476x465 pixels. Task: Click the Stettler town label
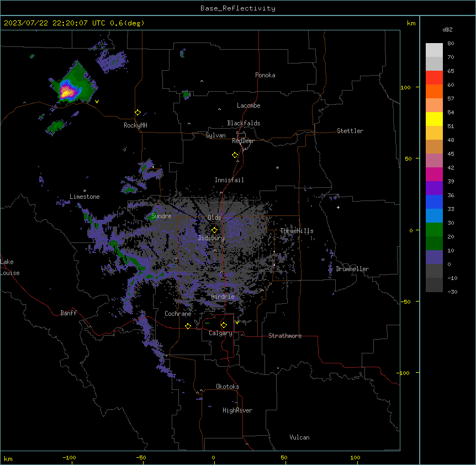point(350,131)
